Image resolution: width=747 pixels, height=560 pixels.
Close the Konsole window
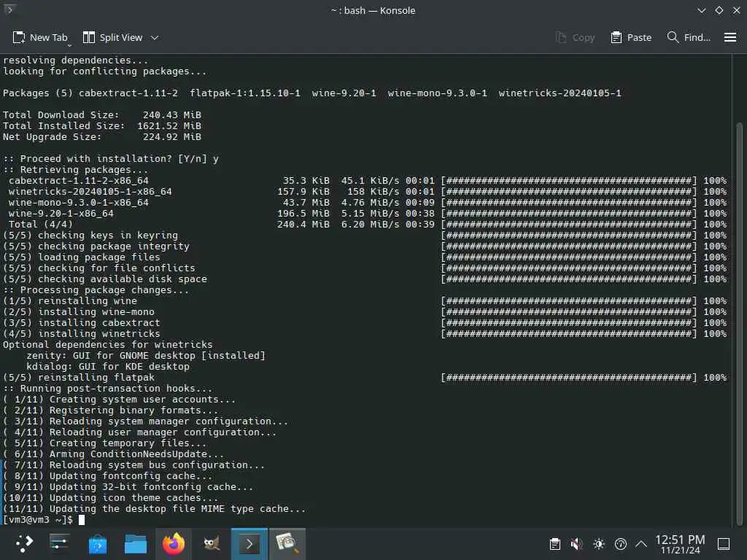pyautogui.click(x=736, y=10)
